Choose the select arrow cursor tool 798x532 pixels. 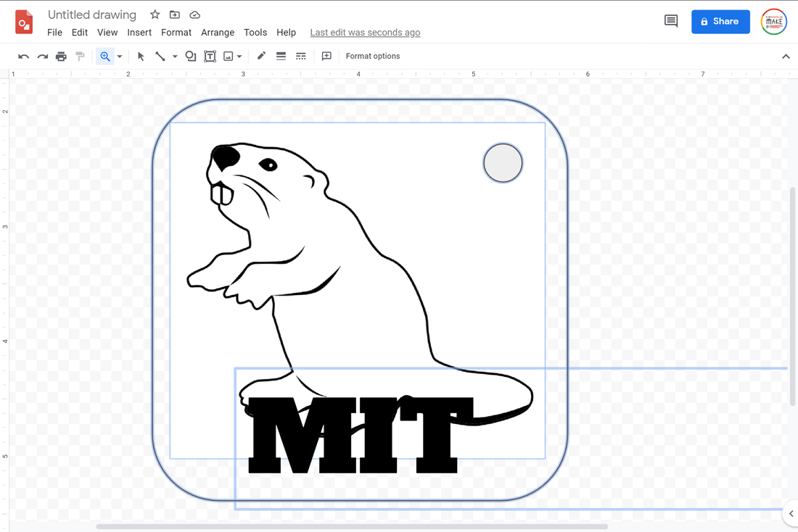[x=141, y=56]
